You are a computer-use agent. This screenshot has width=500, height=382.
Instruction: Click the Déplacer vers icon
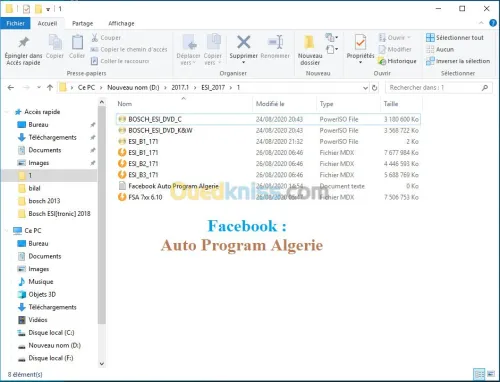click(x=188, y=42)
